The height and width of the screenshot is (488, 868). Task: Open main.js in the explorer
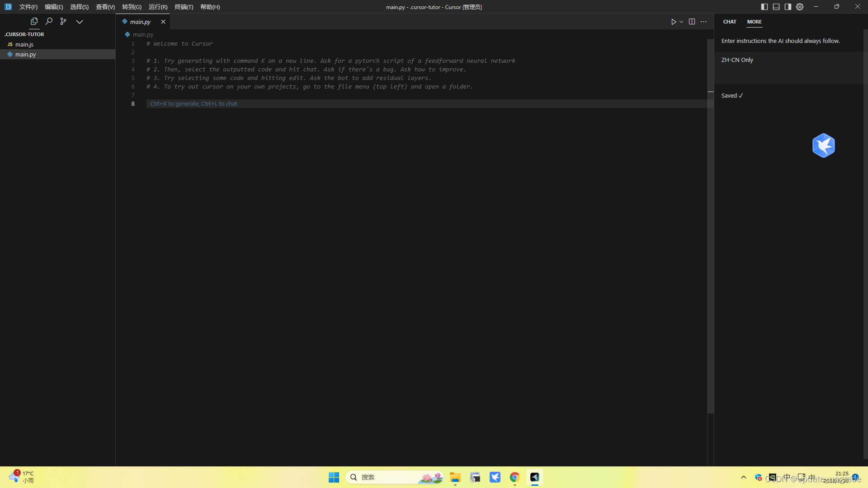tap(24, 44)
